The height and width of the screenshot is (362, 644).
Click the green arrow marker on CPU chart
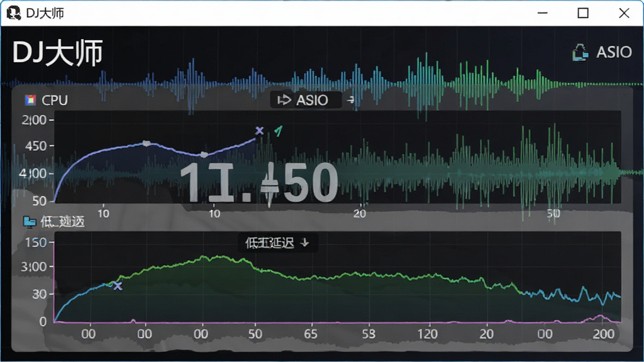[279, 131]
